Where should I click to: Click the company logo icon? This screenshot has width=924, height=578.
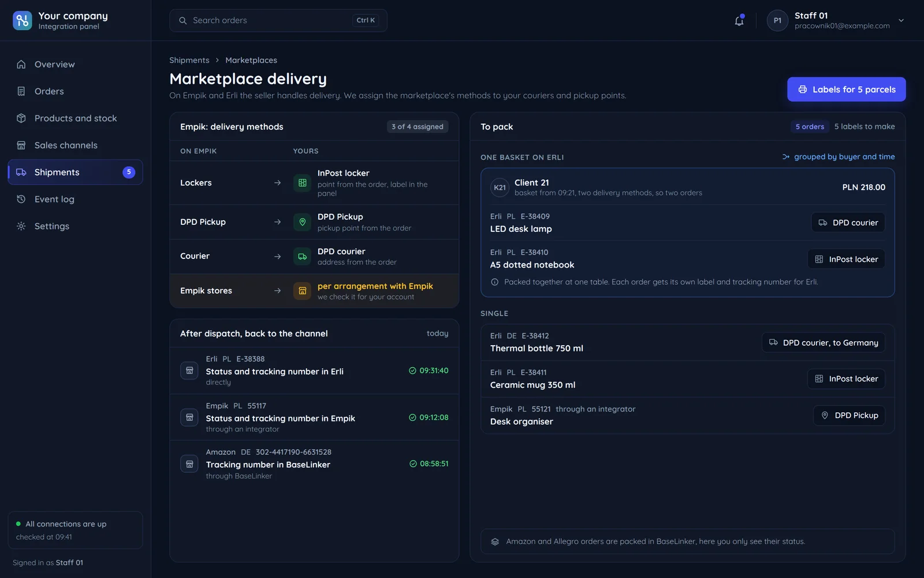[x=23, y=20]
